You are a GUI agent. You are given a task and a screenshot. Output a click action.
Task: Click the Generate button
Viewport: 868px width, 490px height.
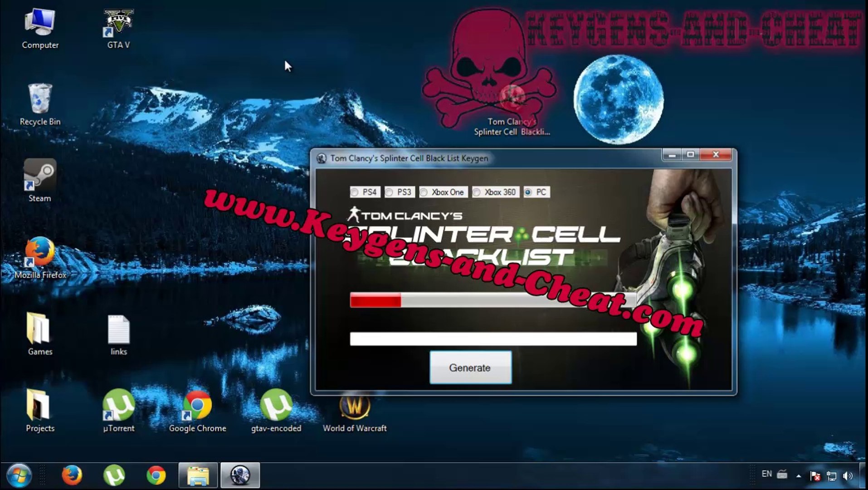[x=470, y=367]
